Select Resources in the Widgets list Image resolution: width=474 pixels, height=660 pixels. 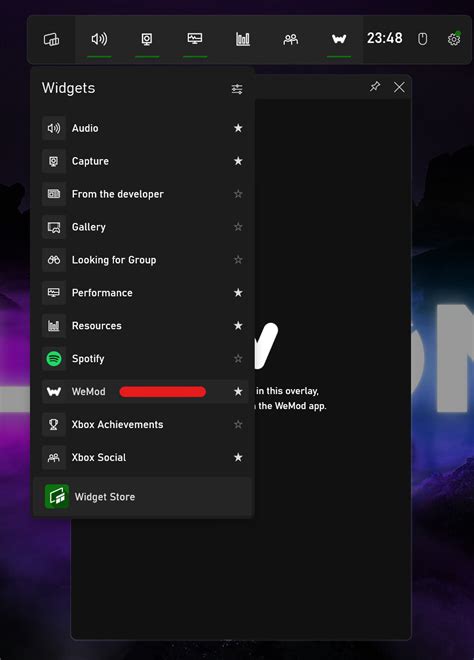point(145,325)
